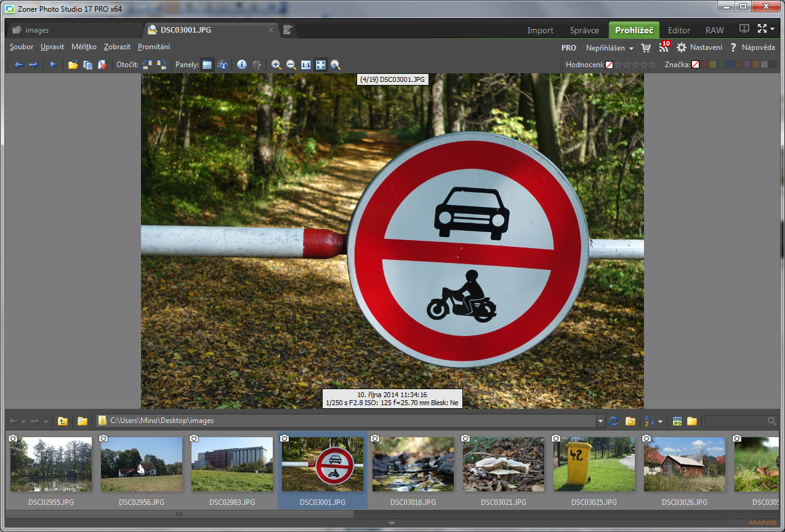Click the zoom out magnifier icon
The height and width of the screenshot is (532, 785).
point(291,65)
